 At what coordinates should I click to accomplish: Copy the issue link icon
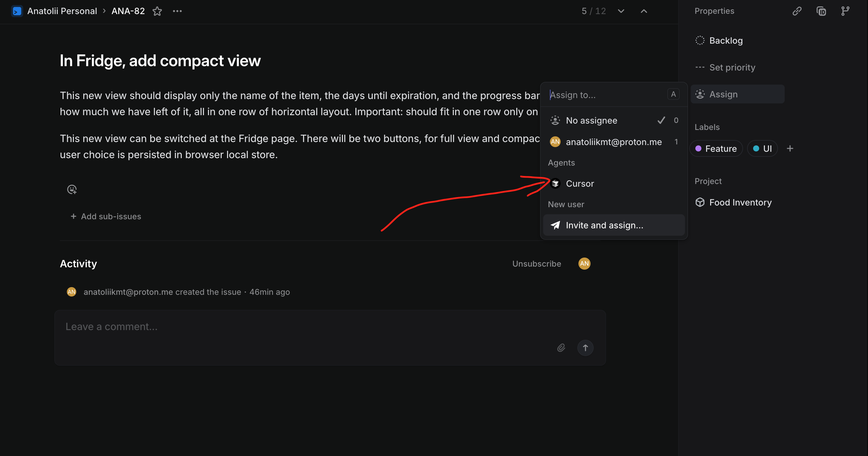797,11
